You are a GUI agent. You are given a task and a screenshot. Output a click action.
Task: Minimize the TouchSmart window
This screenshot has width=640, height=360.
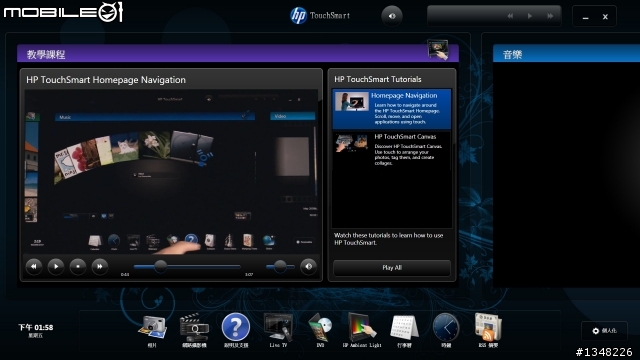pyautogui.click(x=585, y=17)
